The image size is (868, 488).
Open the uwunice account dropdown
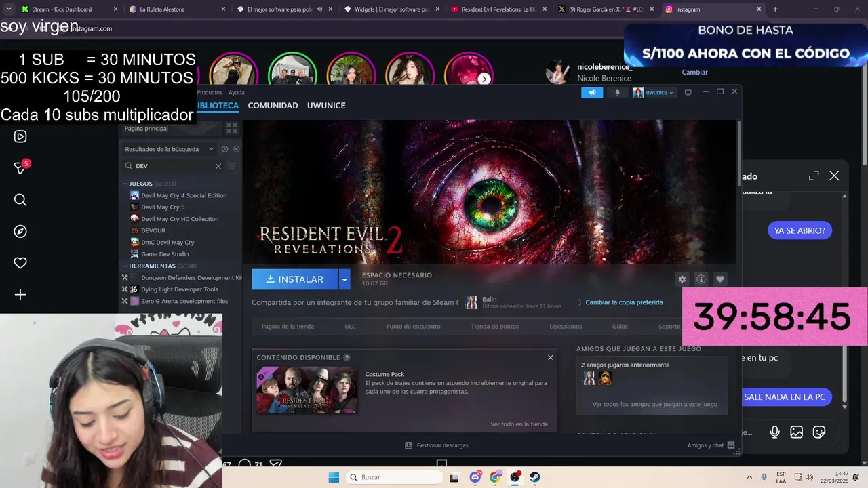(654, 93)
